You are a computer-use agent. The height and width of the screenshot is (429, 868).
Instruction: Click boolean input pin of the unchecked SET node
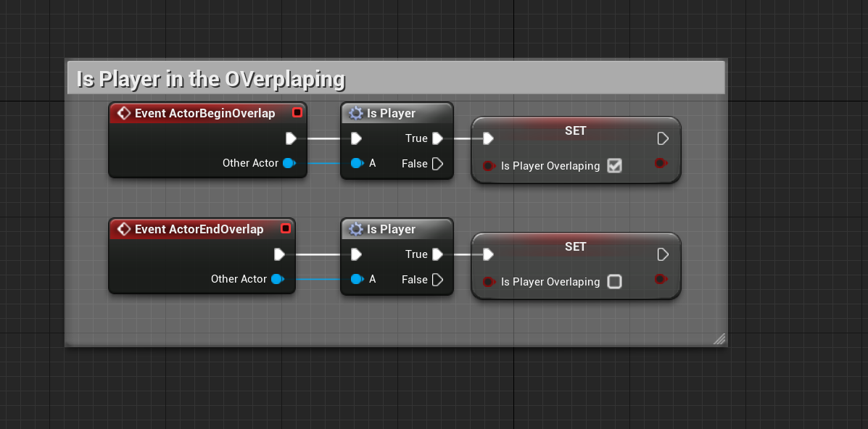pos(489,282)
